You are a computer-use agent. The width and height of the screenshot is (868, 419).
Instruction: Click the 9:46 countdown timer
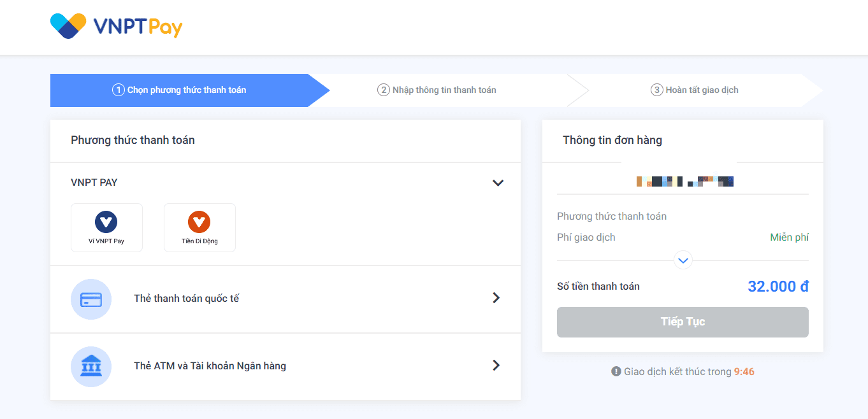point(744,371)
